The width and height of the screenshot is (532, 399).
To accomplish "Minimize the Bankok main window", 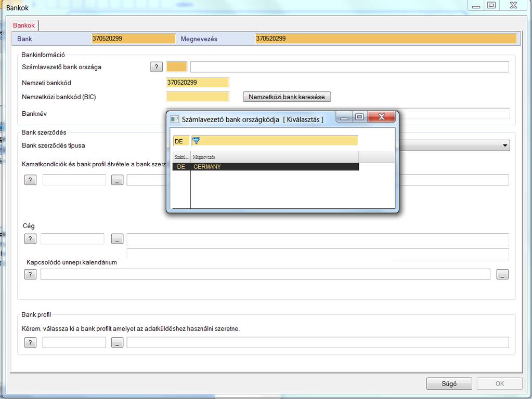I will pyautogui.click(x=476, y=5).
